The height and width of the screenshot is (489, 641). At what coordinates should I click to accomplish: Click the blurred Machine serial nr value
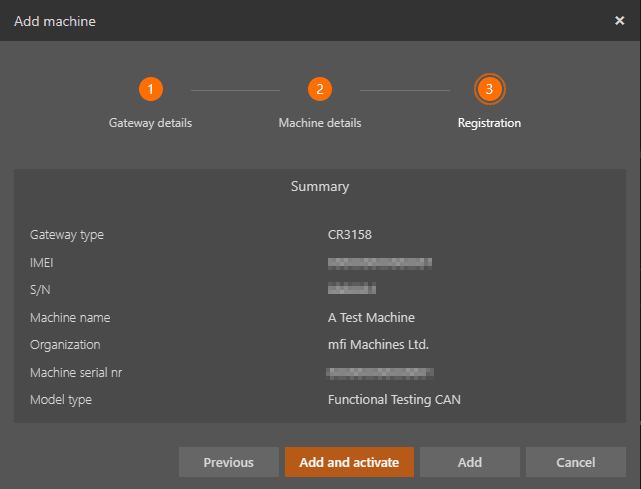(x=379, y=373)
